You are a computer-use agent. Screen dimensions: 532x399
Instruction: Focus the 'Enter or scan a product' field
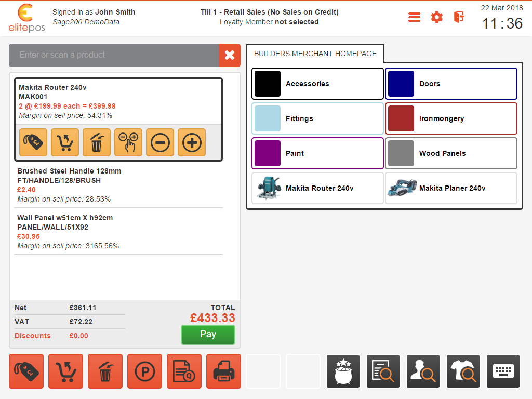[114, 55]
